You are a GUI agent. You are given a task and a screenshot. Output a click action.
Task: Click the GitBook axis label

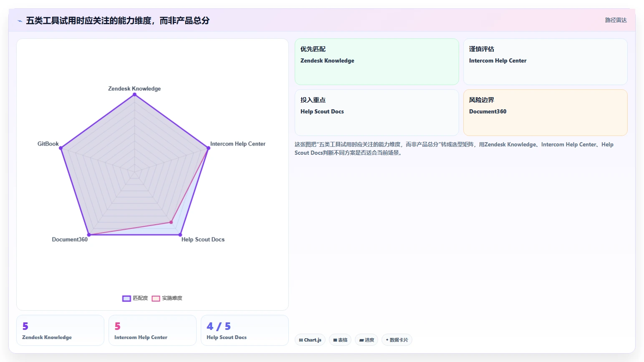tap(48, 144)
